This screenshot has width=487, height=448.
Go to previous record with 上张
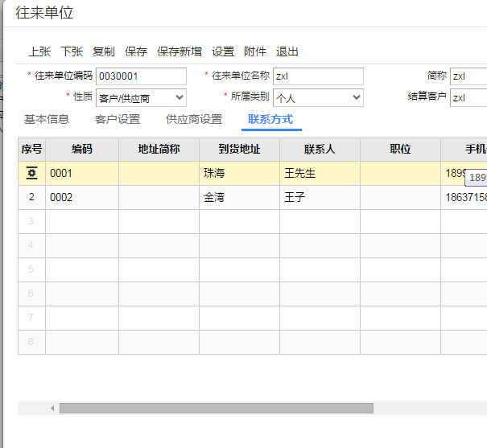39,51
